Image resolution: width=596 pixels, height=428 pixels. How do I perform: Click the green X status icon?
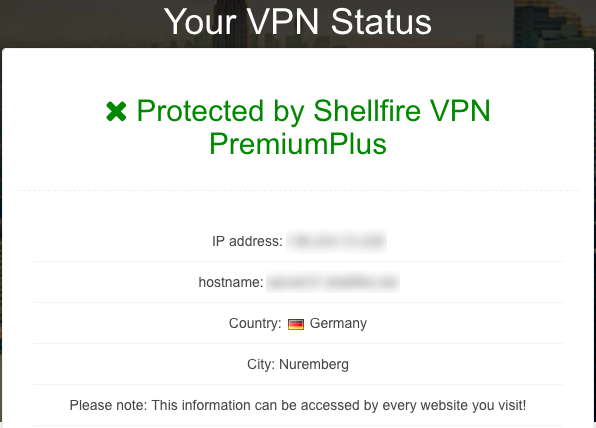[x=116, y=111]
